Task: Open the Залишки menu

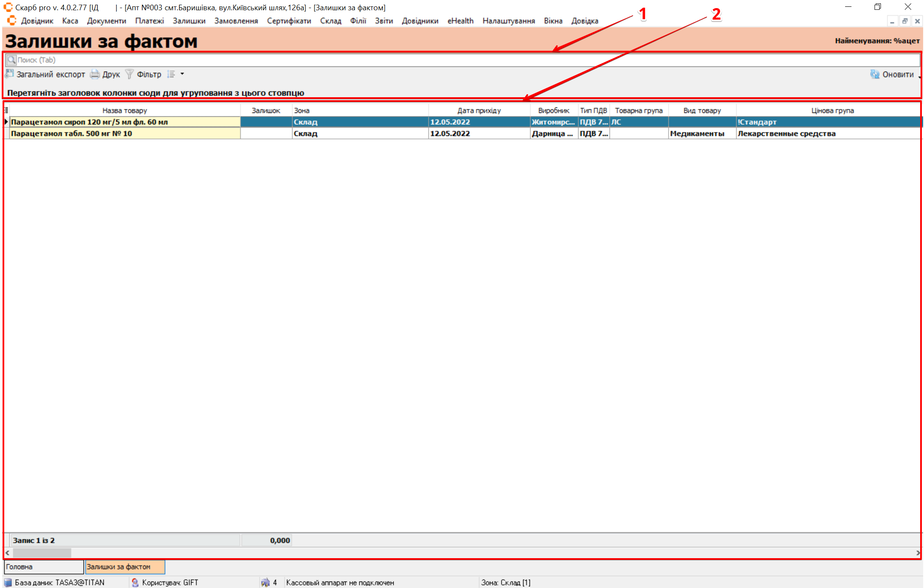Action: click(x=189, y=21)
